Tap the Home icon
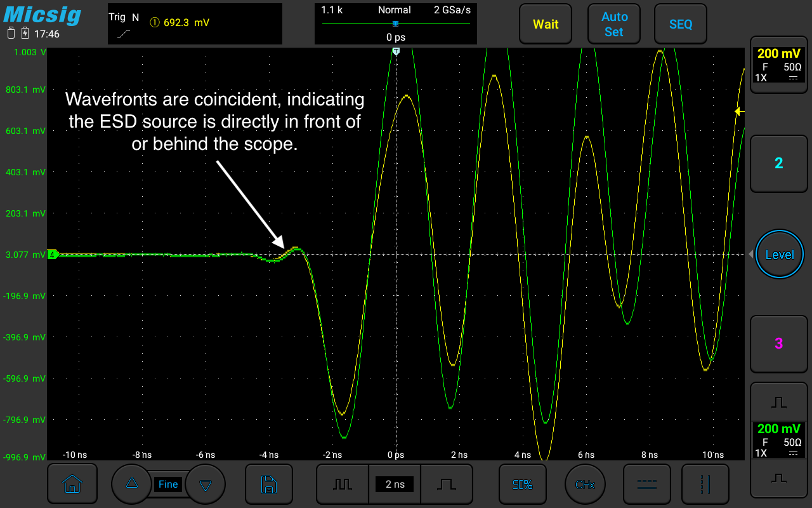 72,485
